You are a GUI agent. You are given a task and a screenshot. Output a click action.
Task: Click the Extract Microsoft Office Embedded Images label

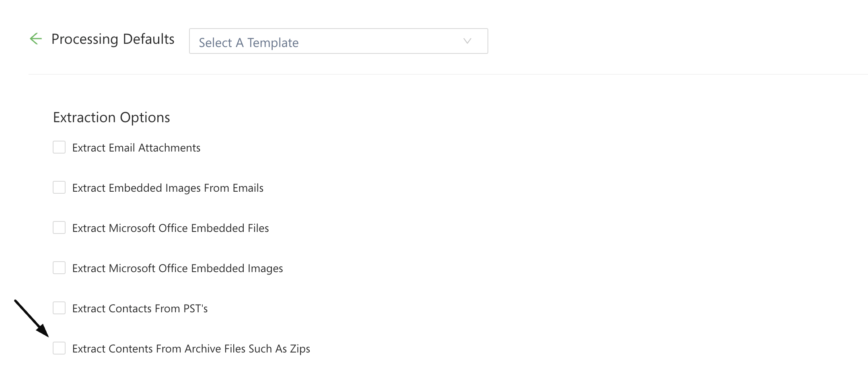pos(177,268)
